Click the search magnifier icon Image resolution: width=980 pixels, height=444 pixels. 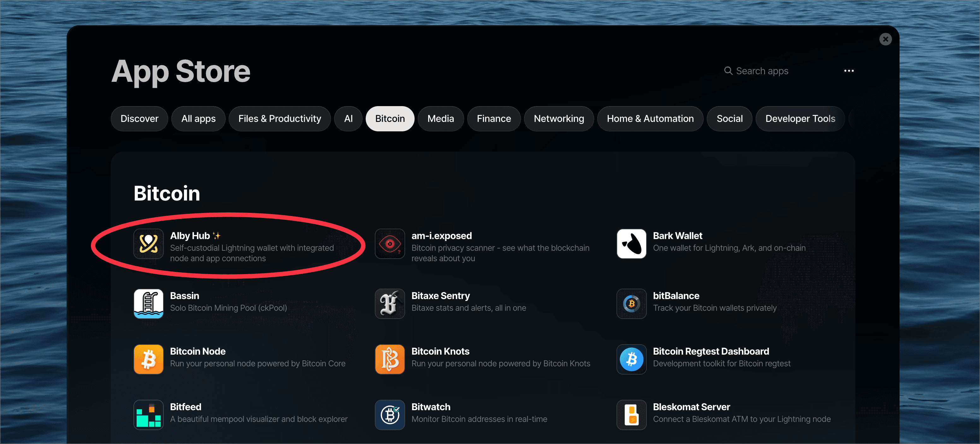click(x=728, y=71)
